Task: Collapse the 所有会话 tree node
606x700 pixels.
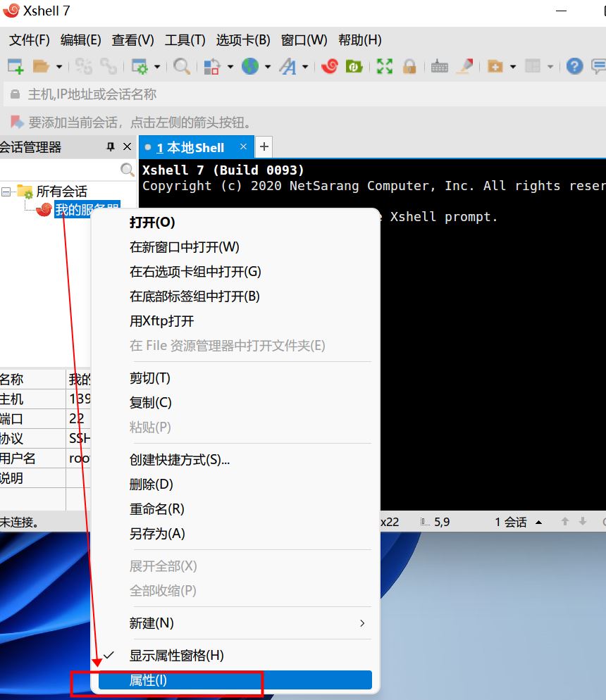Action: point(6,192)
